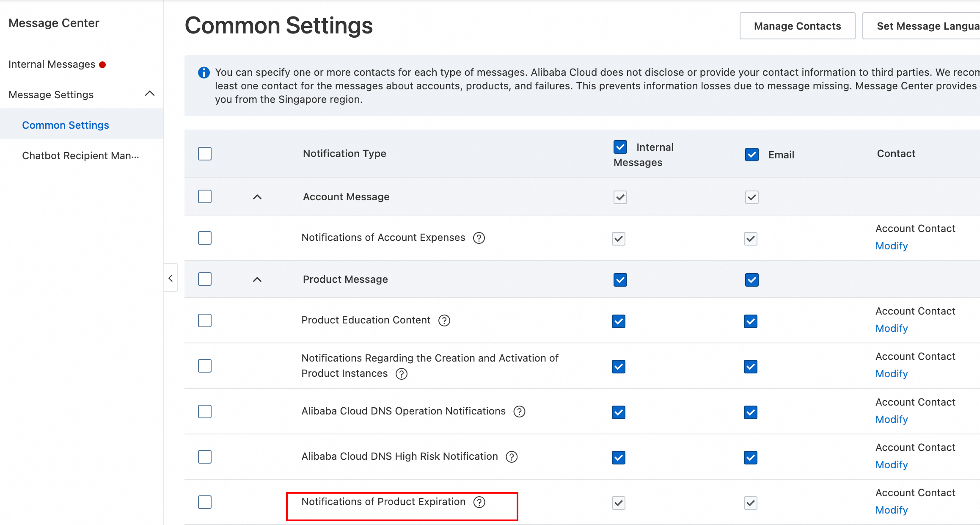Click help icon beside Product Education Content

444,321
